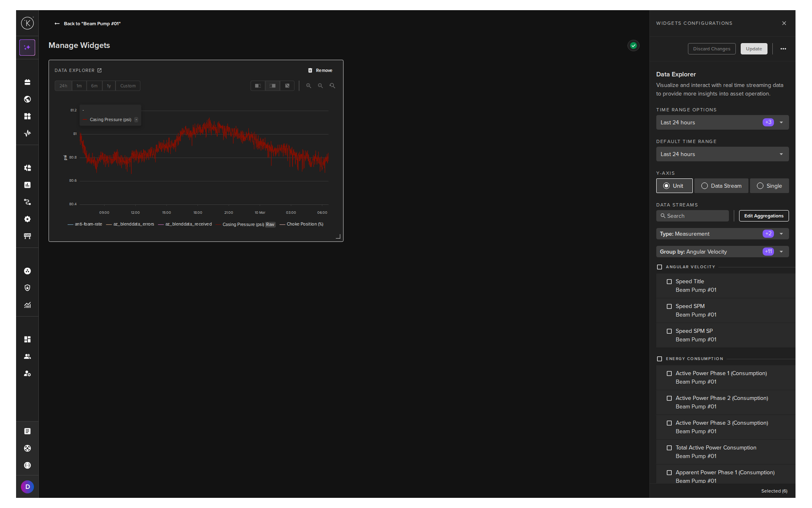Viewport: 812px width, 508px height.
Task: Expand the Group by Angular Velocity dropdown
Action: [x=722, y=252]
